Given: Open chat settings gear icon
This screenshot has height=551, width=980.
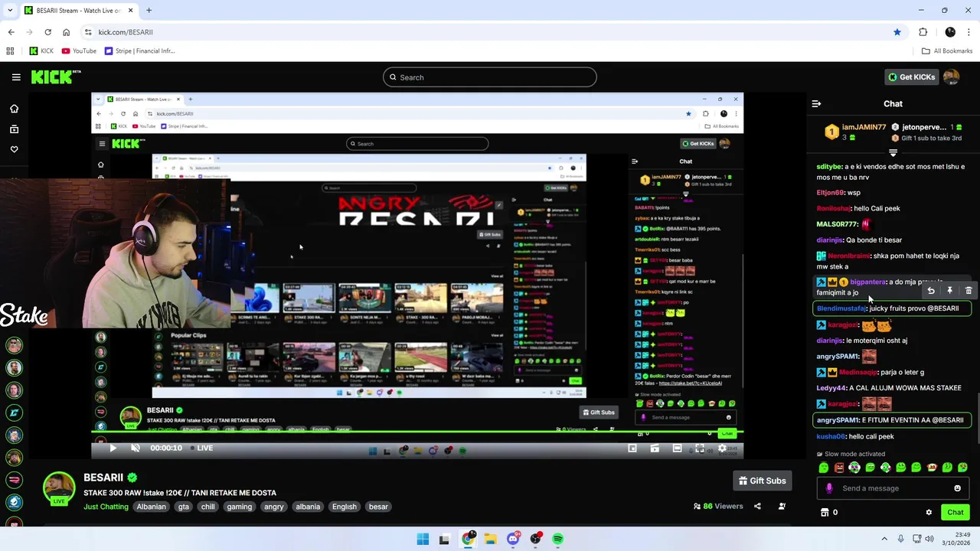Looking at the screenshot, I should pos(929,513).
